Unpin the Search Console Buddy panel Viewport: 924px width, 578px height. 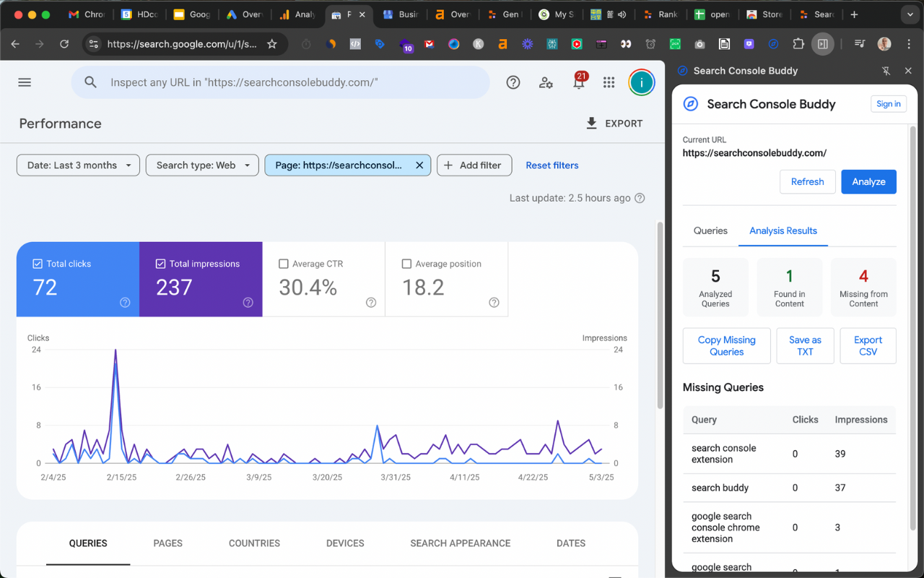point(886,71)
